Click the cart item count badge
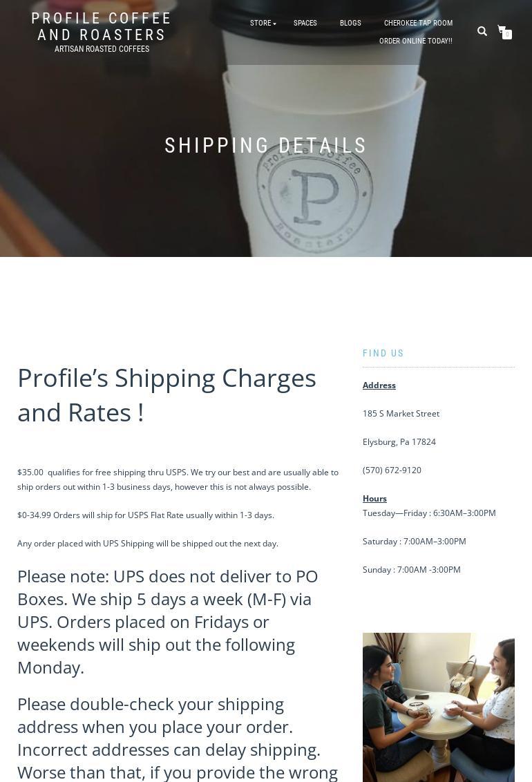 point(507,35)
